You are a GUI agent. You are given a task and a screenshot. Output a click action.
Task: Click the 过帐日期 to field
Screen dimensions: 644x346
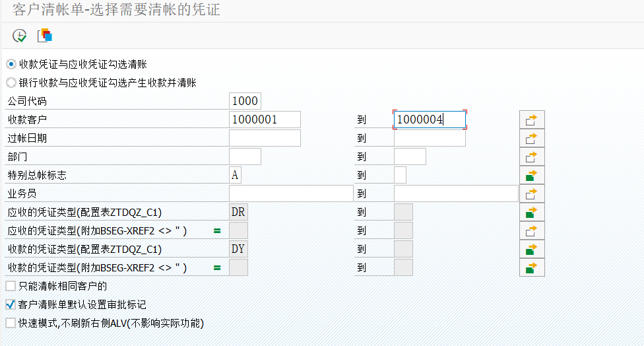(430, 138)
